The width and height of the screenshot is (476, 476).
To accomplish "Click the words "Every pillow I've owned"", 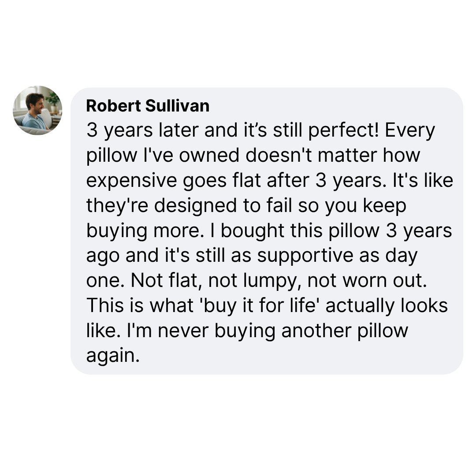I will tap(146, 156).
